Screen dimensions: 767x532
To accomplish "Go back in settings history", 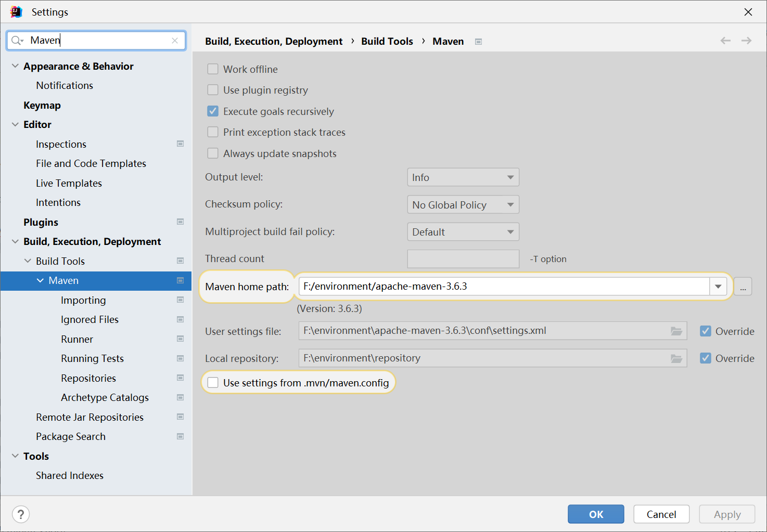I will (x=725, y=41).
